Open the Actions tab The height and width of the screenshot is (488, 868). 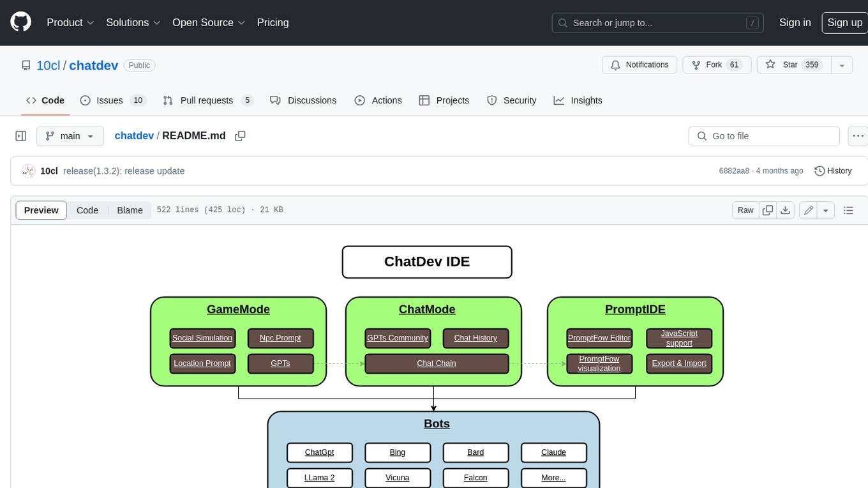tap(378, 100)
